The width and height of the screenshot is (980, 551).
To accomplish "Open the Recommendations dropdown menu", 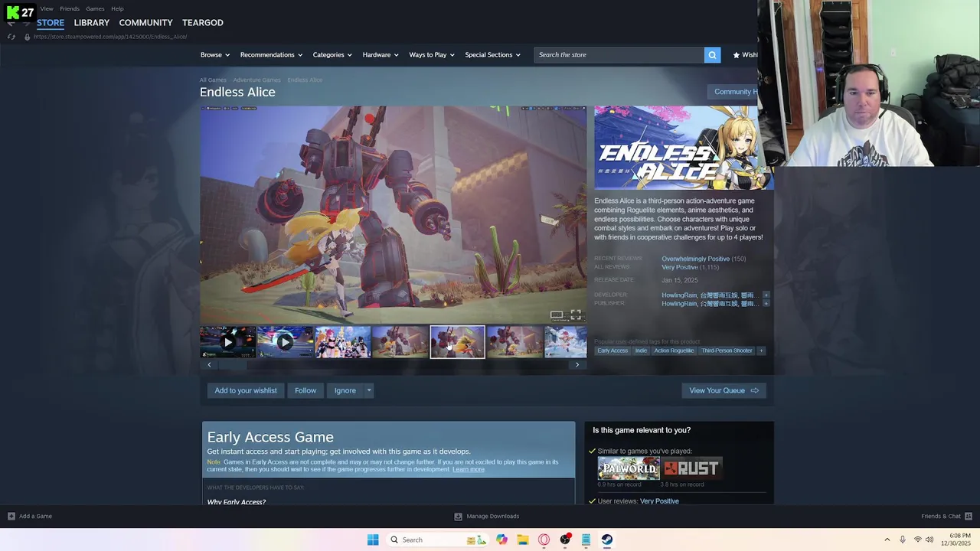I will tap(271, 55).
